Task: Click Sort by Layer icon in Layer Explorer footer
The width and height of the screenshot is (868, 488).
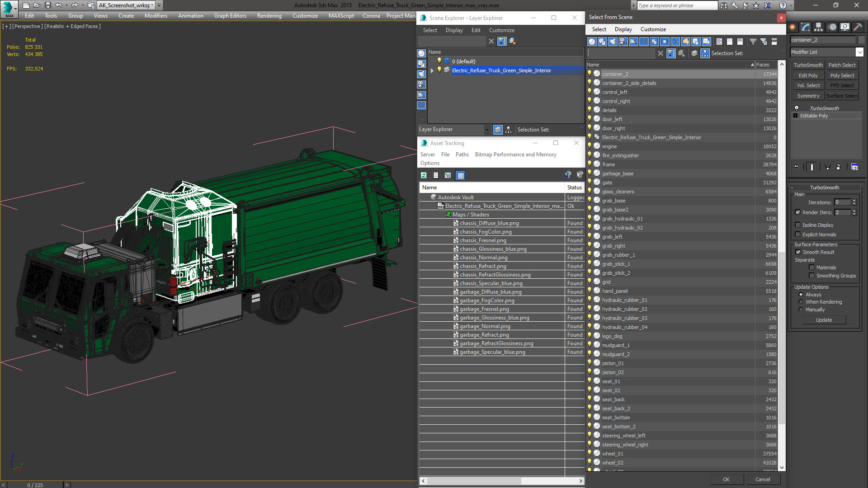Action: (x=498, y=130)
